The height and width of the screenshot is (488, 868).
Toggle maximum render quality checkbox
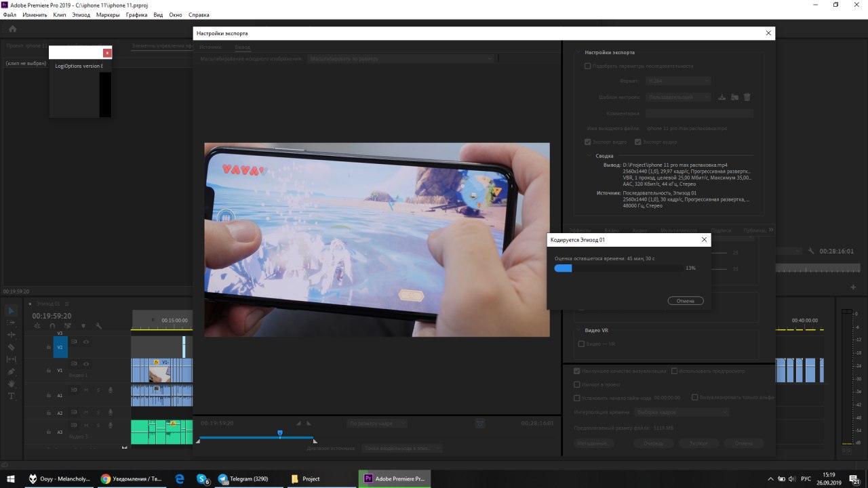pyautogui.click(x=576, y=371)
